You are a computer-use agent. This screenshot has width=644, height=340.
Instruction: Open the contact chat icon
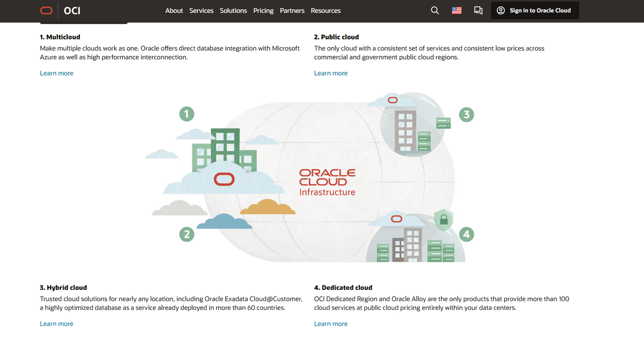(478, 10)
